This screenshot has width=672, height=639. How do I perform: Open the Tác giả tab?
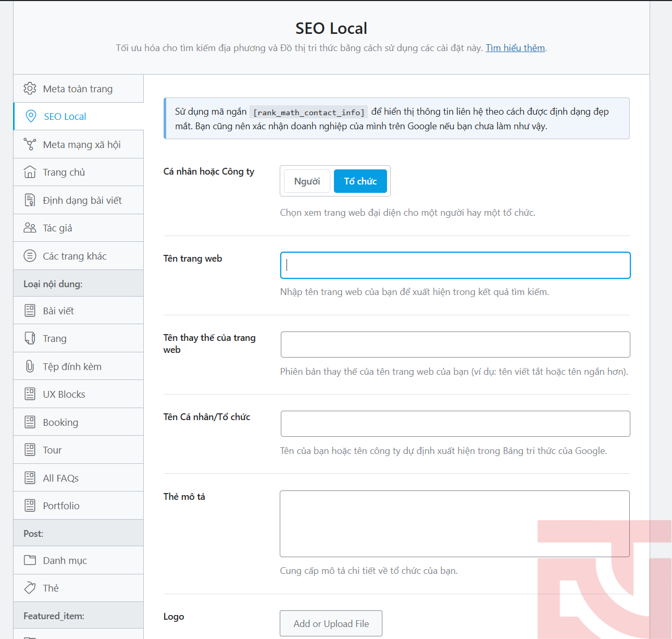coord(78,228)
